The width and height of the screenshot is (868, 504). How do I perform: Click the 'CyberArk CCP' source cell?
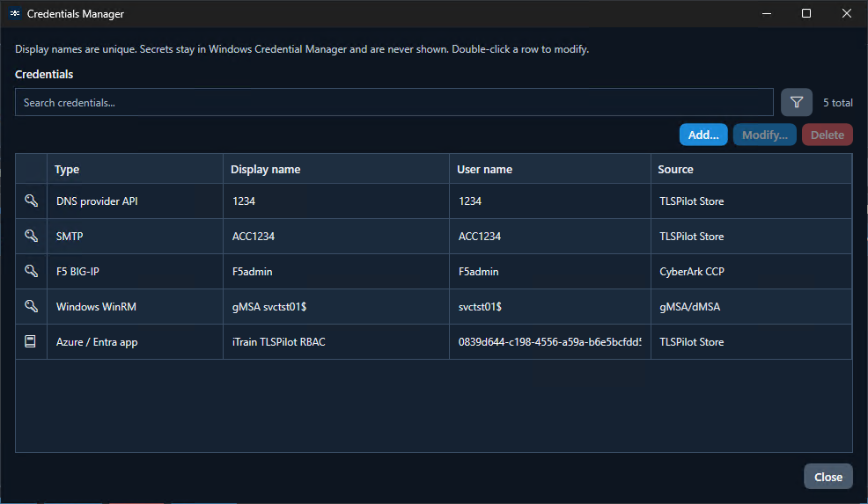[x=751, y=272]
